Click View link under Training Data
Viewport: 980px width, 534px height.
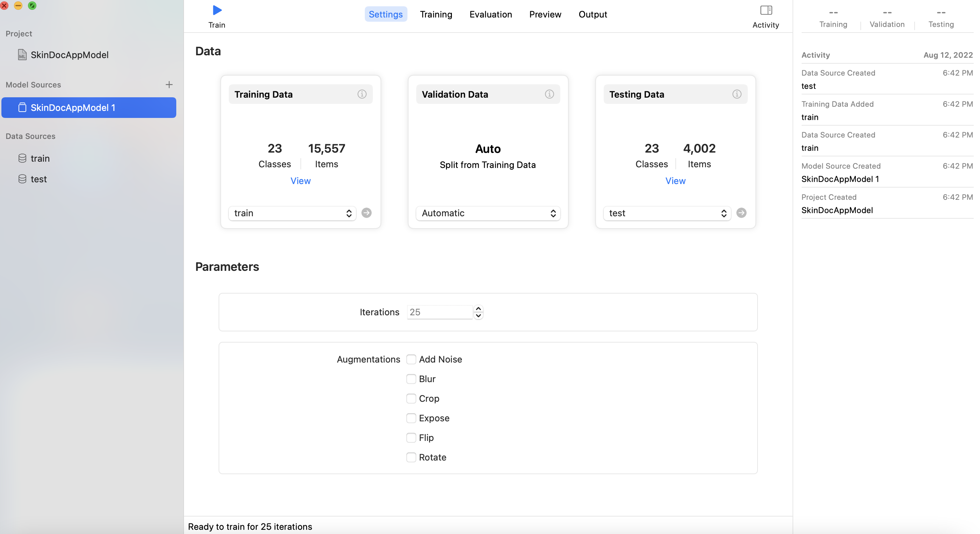tap(300, 181)
